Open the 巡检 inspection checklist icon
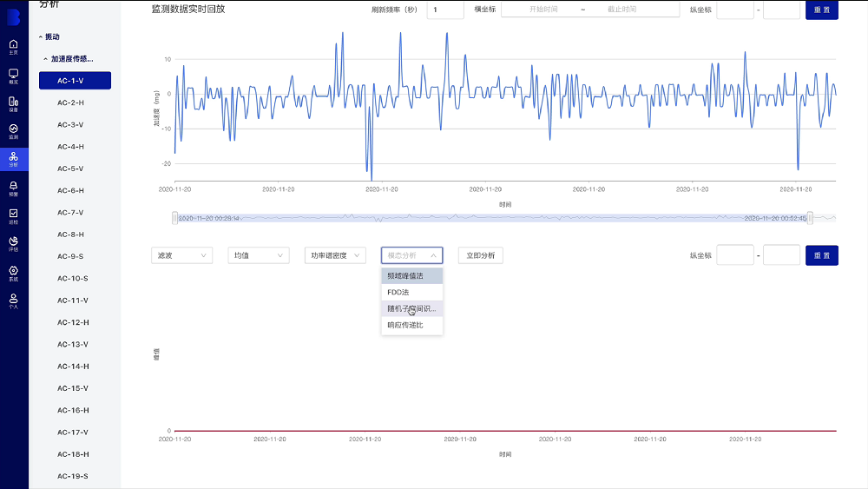The width and height of the screenshot is (868, 489). tap(13, 215)
